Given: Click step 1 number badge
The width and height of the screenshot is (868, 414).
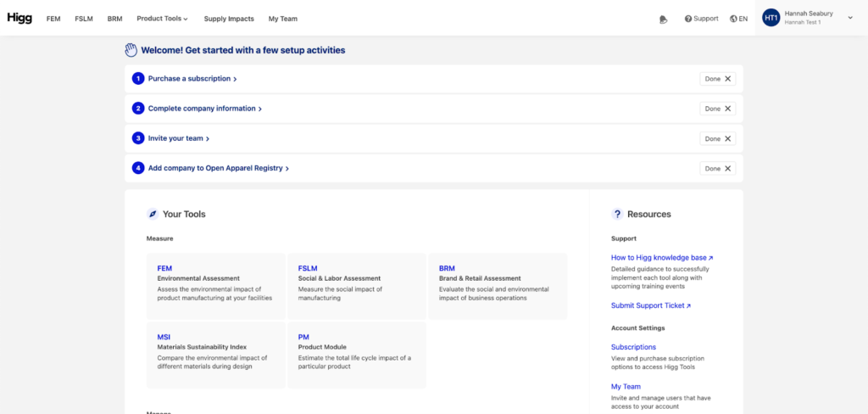Looking at the screenshot, I should click(x=138, y=79).
